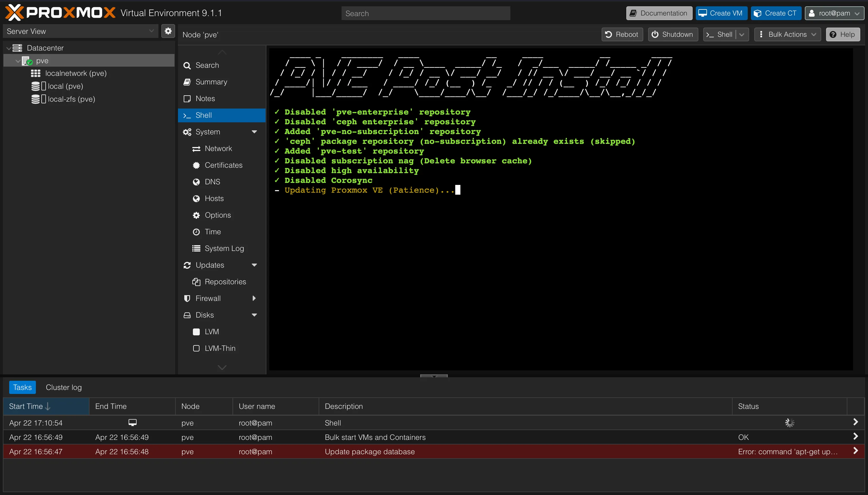This screenshot has width=868, height=495.
Task: Select 'Bulk start VMs and Containers' row
Action: 434,437
